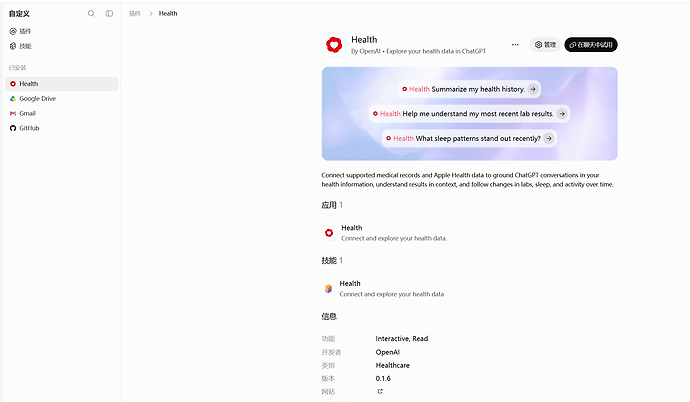Click the 已安装 section label

[x=18, y=68]
